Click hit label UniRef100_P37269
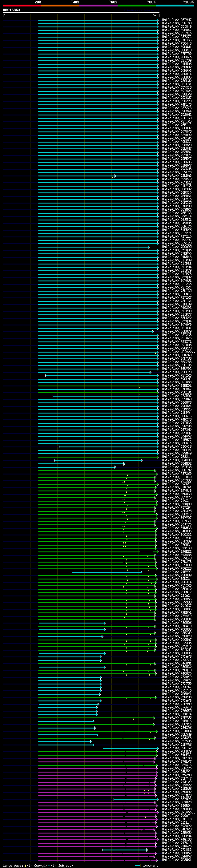The image size is (197, 868). pyautogui.click(x=177, y=474)
